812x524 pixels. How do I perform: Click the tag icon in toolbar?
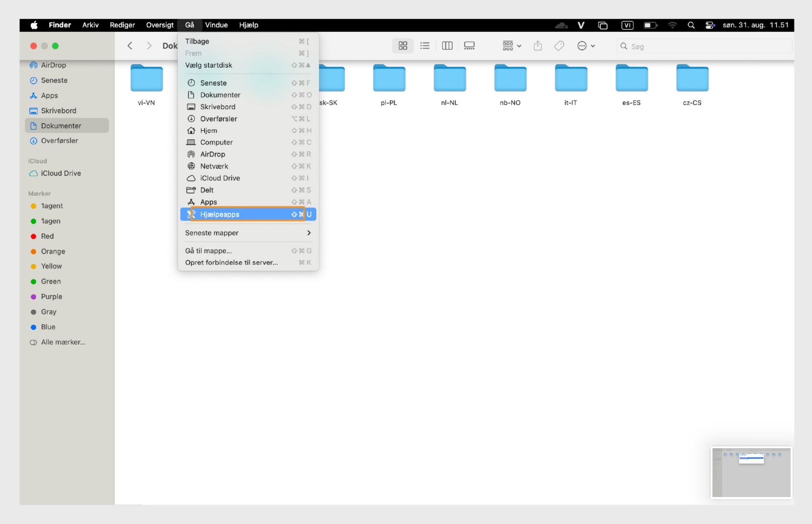[x=559, y=46]
